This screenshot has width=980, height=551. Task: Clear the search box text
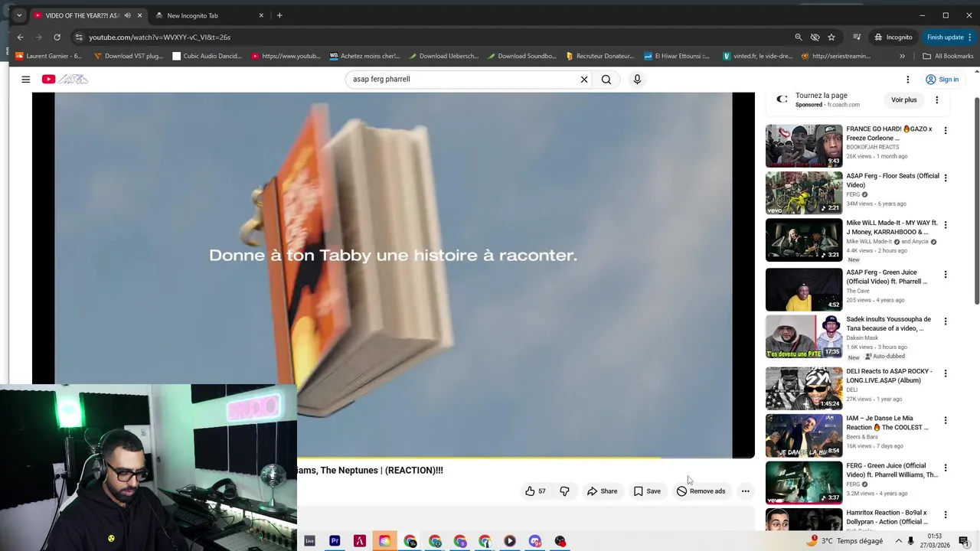584,80
